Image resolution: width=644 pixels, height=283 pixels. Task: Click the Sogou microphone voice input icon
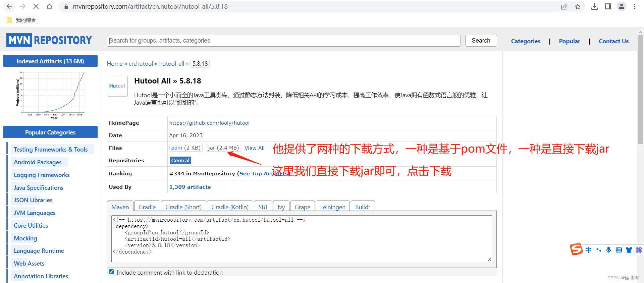609,250
